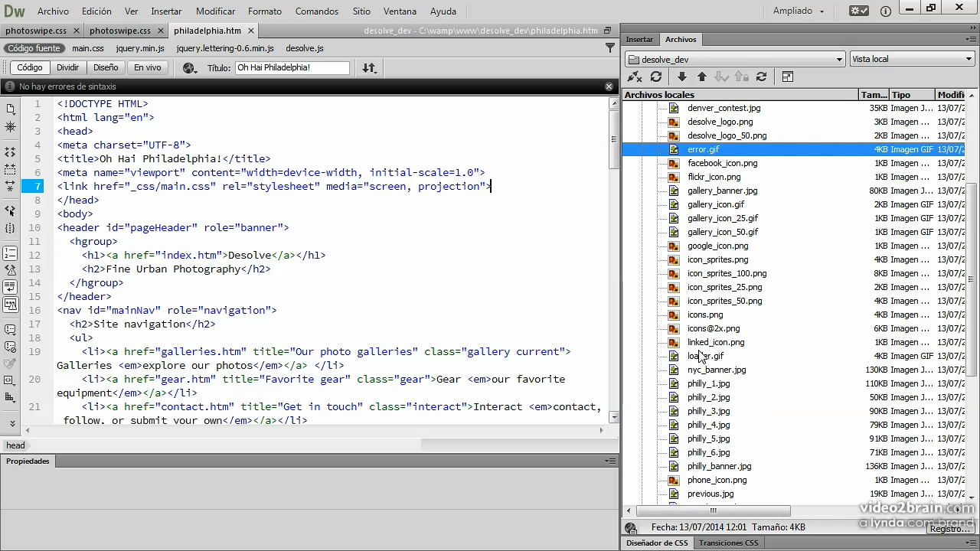Switch to the Insertar panel tab
Viewport: 980px width, 551px height.
pos(639,39)
